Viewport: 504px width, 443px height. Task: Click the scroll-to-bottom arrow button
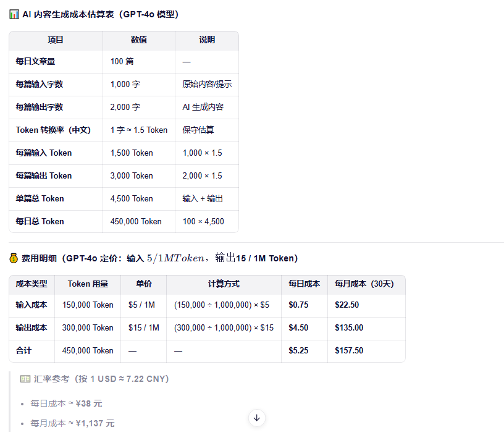tap(257, 418)
